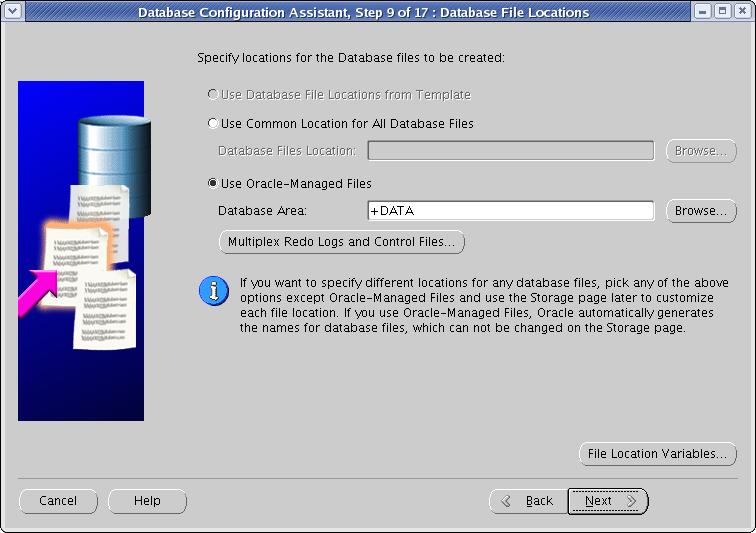Image resolution: width=756 pixels, height=533 pixels.
Task: Click the Next button
Action: [x=608, y=501]
